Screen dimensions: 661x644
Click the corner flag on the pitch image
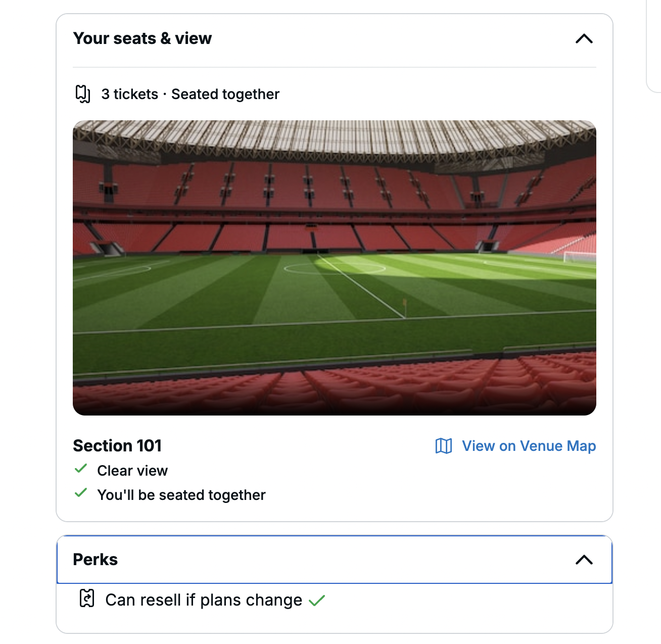click(x=404, y=305)
